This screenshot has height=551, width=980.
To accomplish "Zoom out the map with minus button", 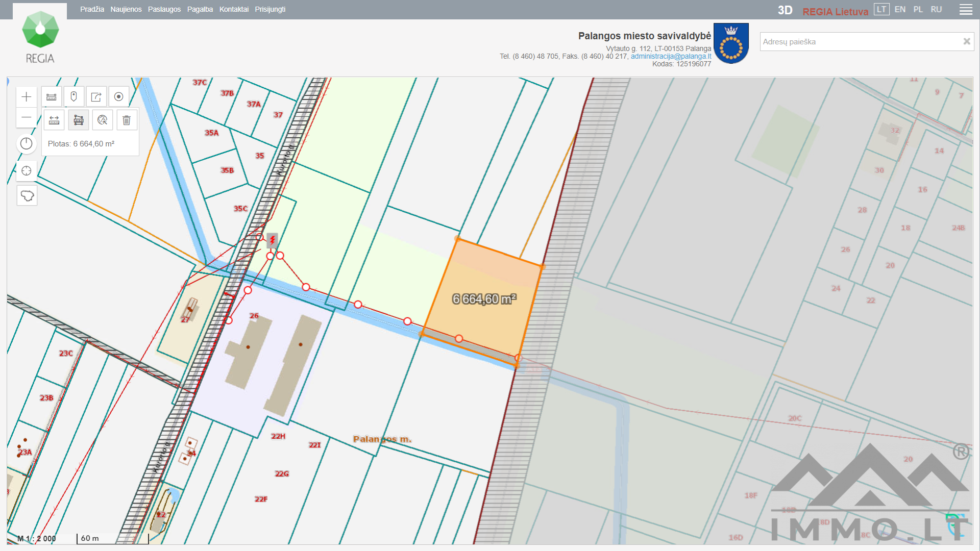I will click(27, 118).
